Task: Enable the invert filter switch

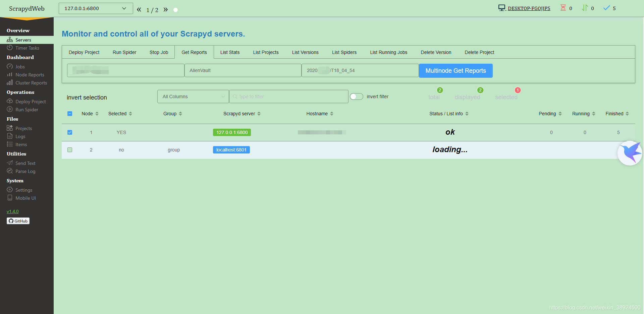Action: pyautogui.click(x=356, y=96)
